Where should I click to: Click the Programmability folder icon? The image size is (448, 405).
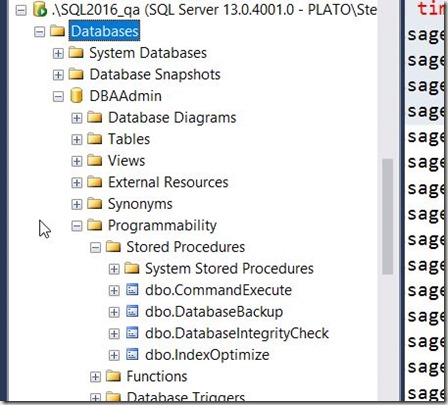click(x=95, y=225)
